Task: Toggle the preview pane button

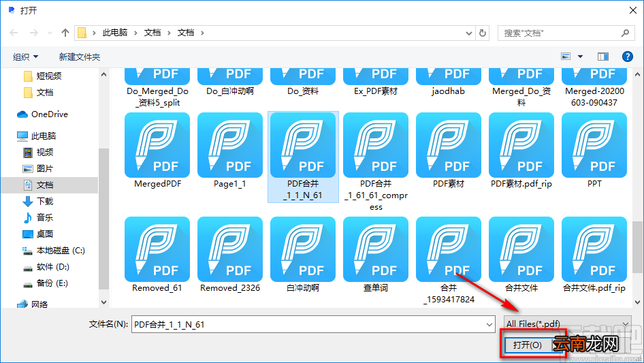Action: pyautogui.click(x=603, y=57)
